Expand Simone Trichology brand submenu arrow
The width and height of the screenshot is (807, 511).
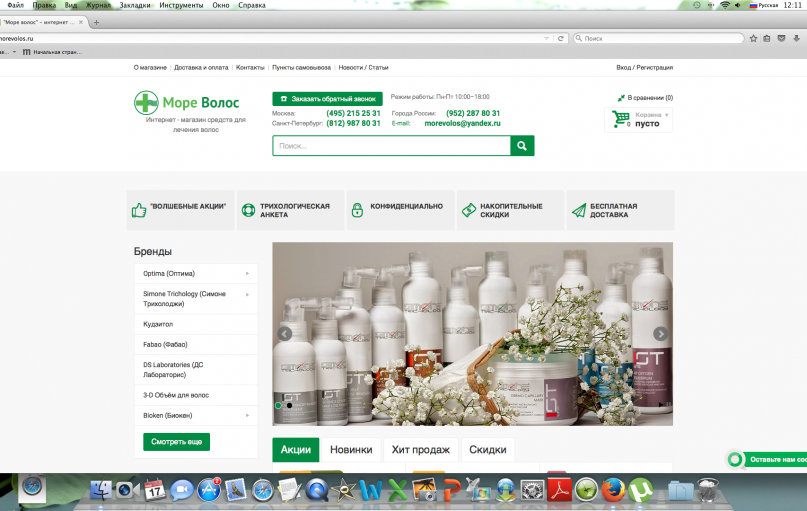[x=247, y=294]
